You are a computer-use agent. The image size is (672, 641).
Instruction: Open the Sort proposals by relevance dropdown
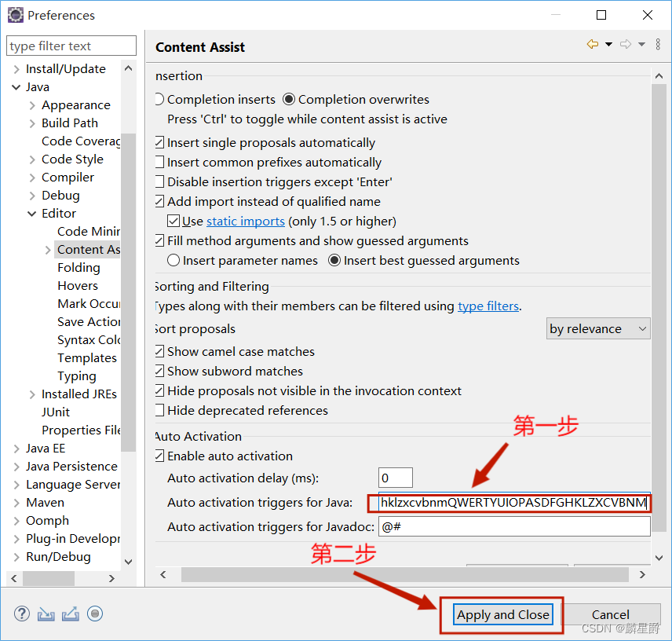(x=598, y=329)
